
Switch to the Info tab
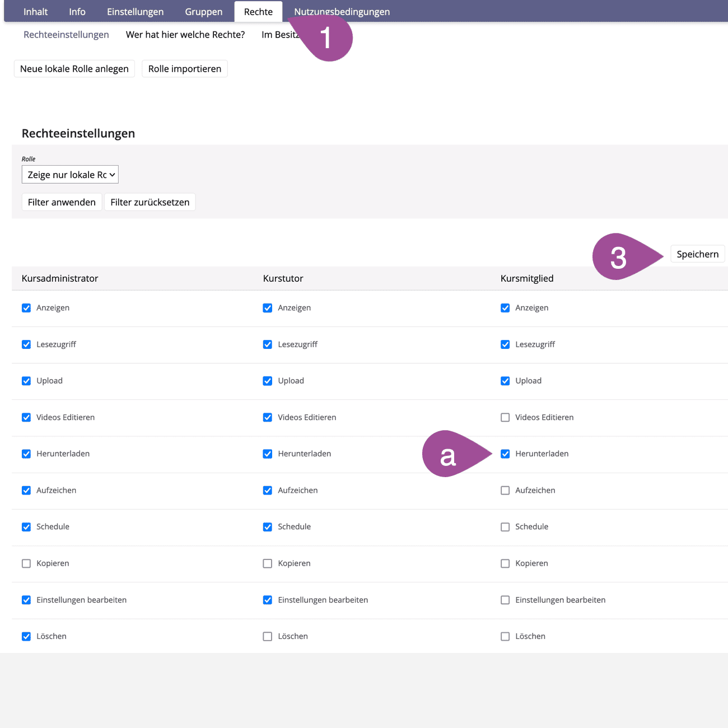(77, 12)
